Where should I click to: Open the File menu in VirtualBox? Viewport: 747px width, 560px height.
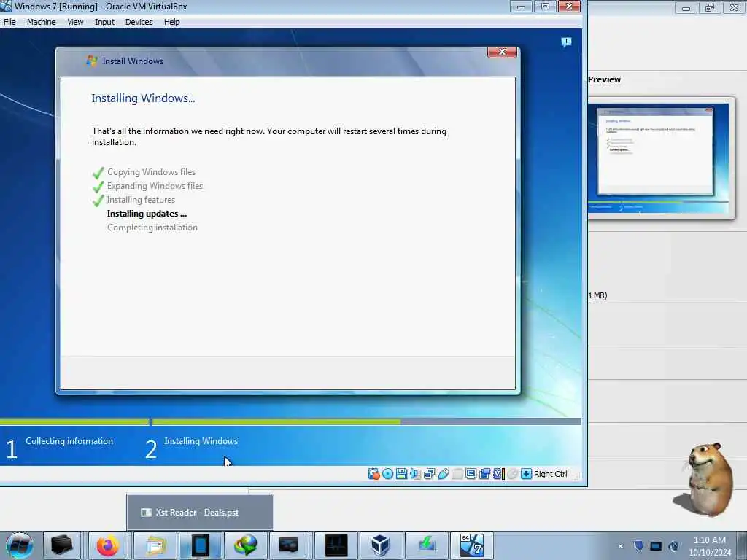coord(9,22)
